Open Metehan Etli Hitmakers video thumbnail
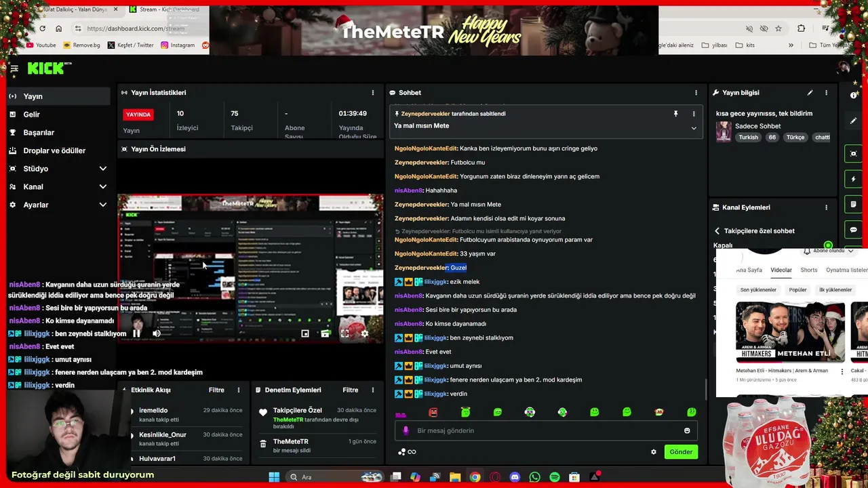Screen dimensions: 868x488 [x=791, y=333]
